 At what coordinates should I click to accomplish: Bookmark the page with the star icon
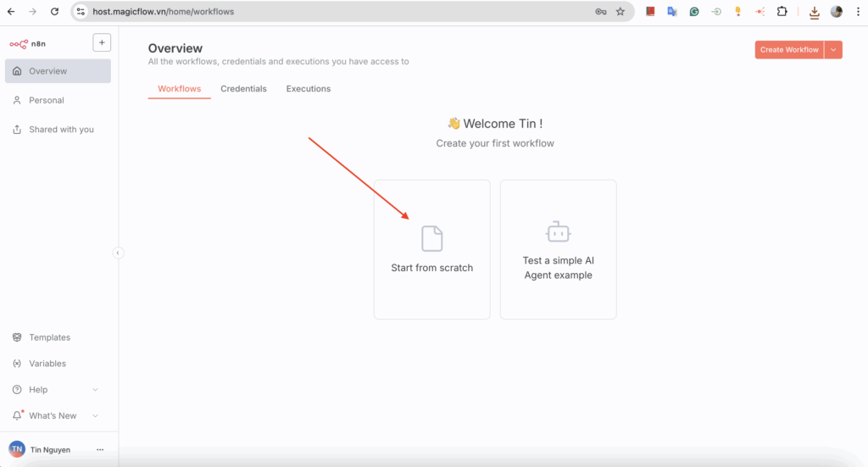620,12
